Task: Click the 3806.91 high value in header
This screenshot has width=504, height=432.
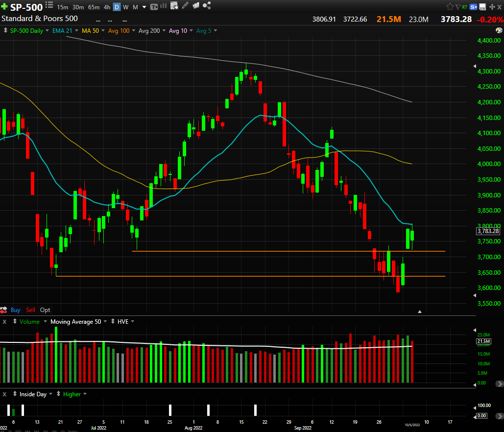Action: tap(324, 19)
